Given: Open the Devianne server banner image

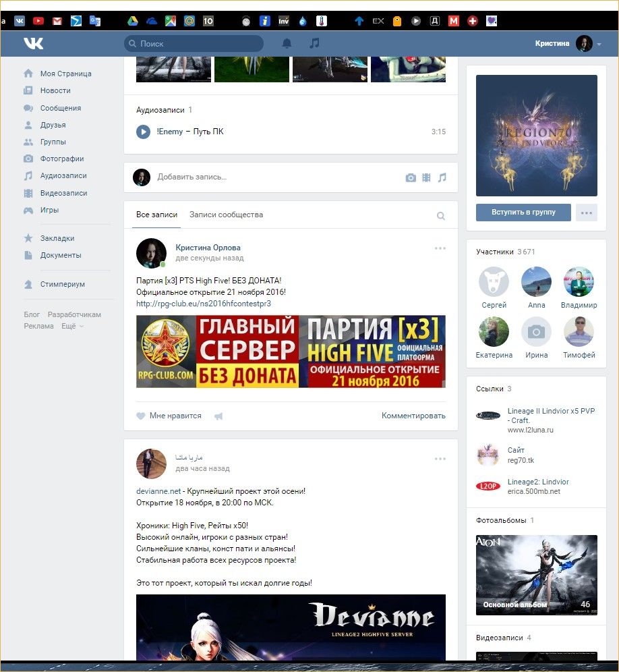Looking at the screenshot, I should [291, 627].
